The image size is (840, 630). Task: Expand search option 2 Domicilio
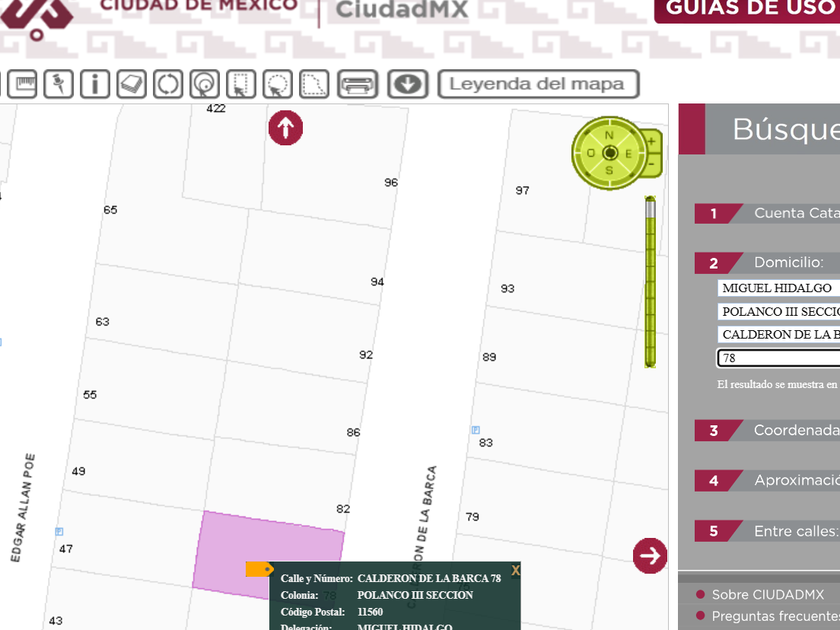click(x=767, y=262)
